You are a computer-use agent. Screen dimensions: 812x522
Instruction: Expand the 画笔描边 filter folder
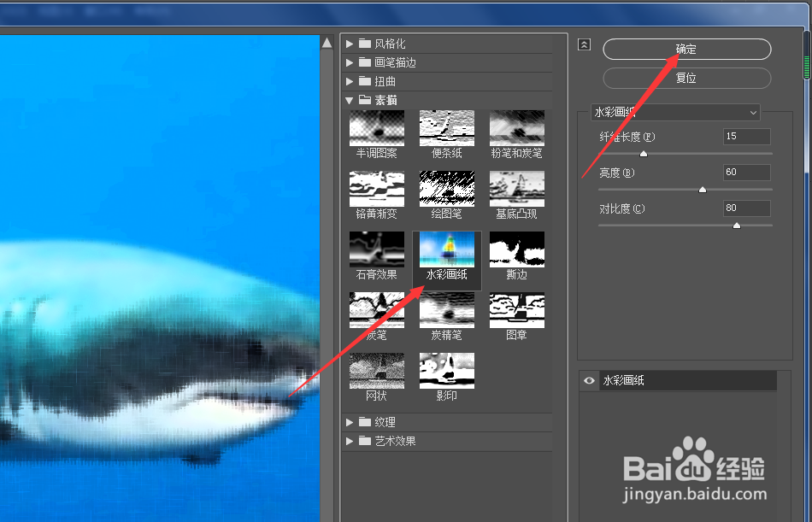pyautogui.click(x=350, y=62)
